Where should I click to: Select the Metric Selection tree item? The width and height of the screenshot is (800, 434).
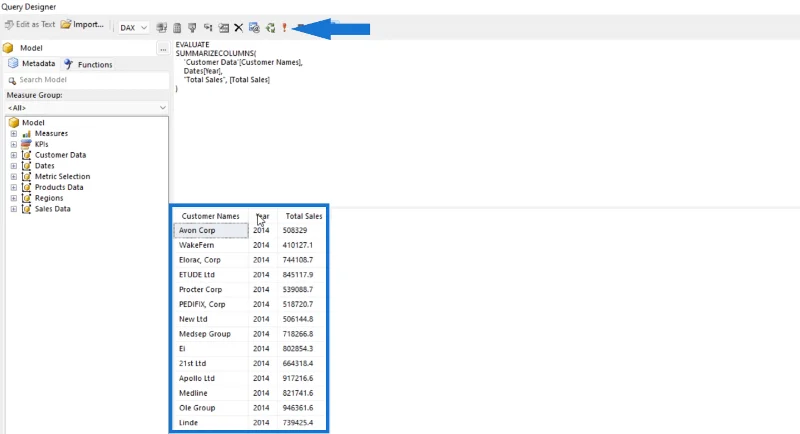(62, 176)
